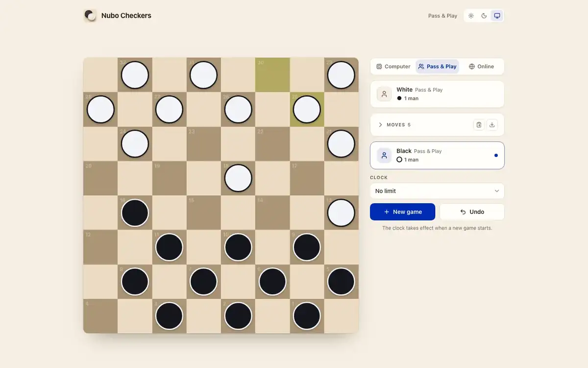The height and width of the screenshot is (368, 588).
Task: Click empty square 4
Action: (x=100, y=316)
